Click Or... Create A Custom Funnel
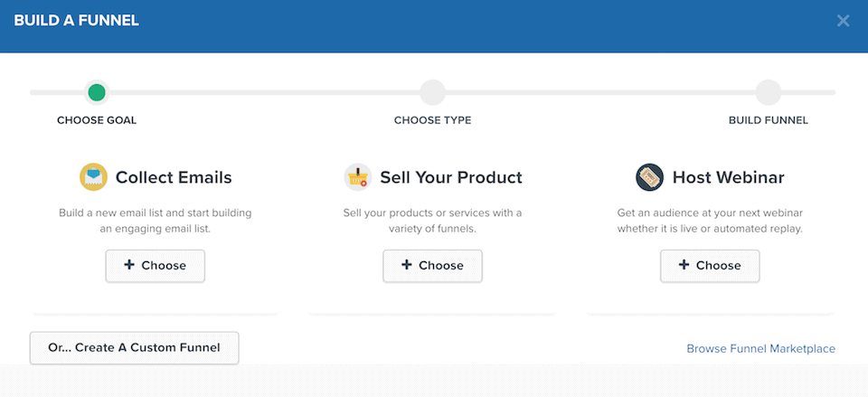The image size is (868, 397). tap(134, 348)
